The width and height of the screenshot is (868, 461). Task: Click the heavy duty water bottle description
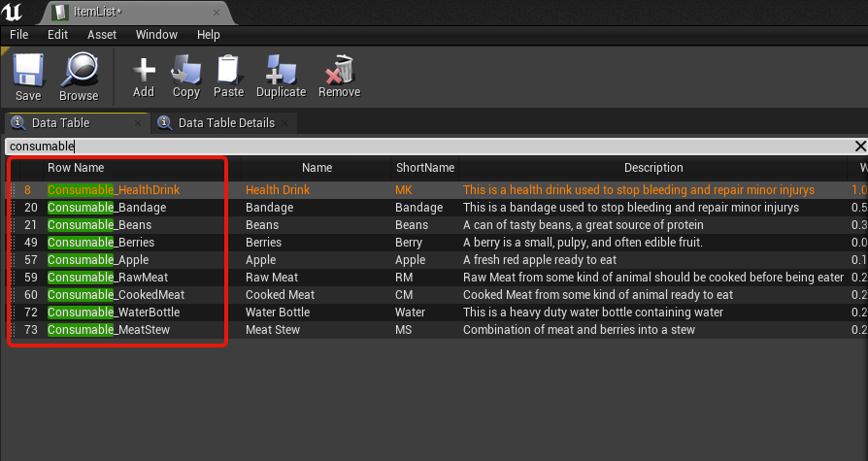[593, 313]
